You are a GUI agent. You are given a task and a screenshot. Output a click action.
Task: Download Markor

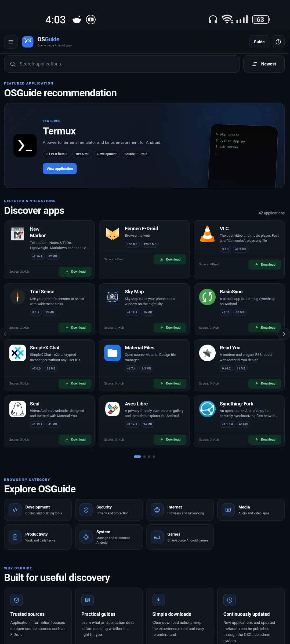coord(75,272)
